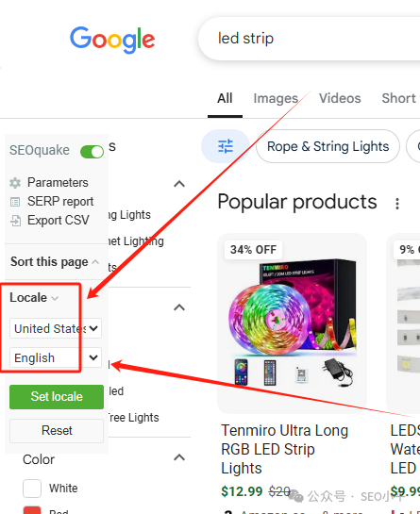Image resolution: width=420 pixels, height=514 pixels.
Task: Check the White color checkbox
Action: coord(32,489)
